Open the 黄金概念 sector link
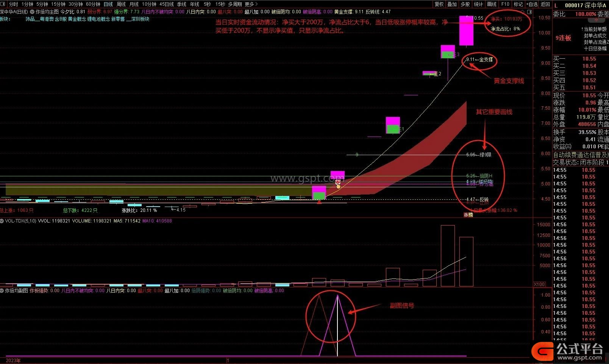The width and height of the screenshot is (609, 364). tap(77, 19)
